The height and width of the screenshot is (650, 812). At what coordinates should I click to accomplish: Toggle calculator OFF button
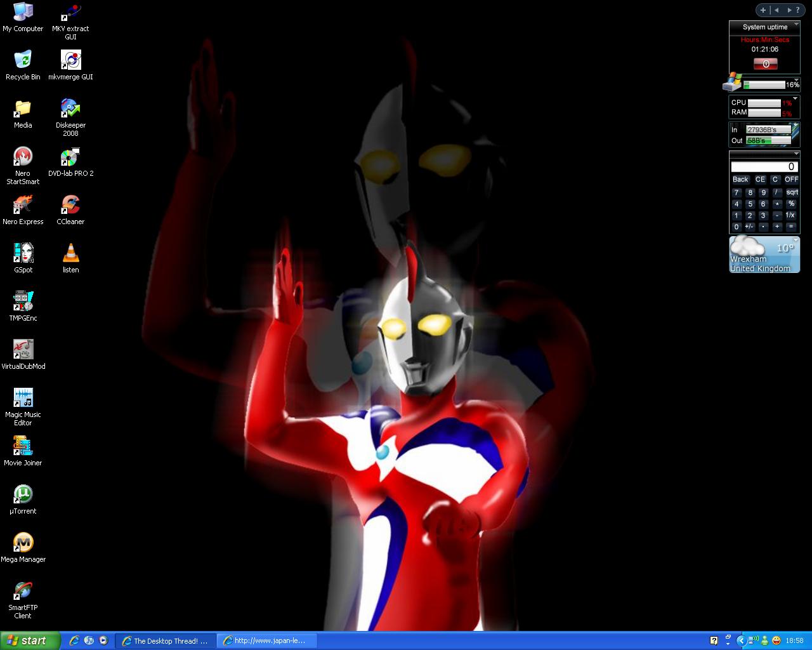[791, 180]
